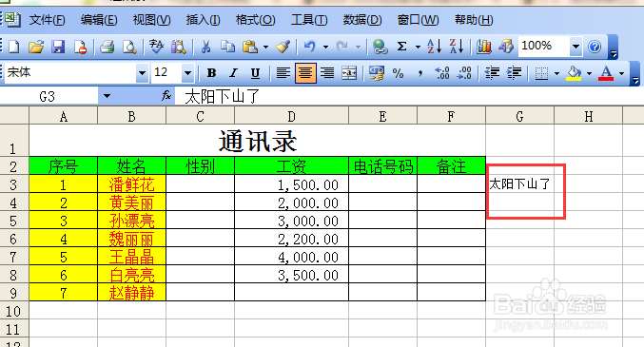Screen dimensions: 644x347
Task: Insert function with the fx button
Action: 166,96
